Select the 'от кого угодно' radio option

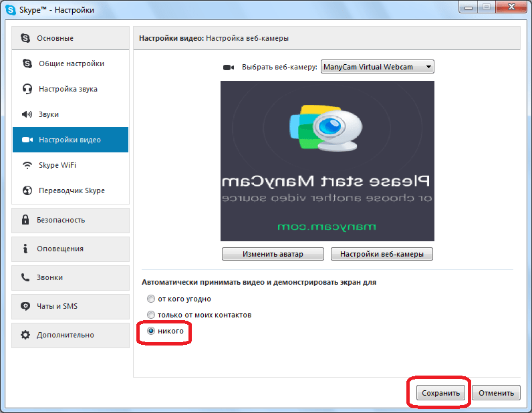(150, 299)
